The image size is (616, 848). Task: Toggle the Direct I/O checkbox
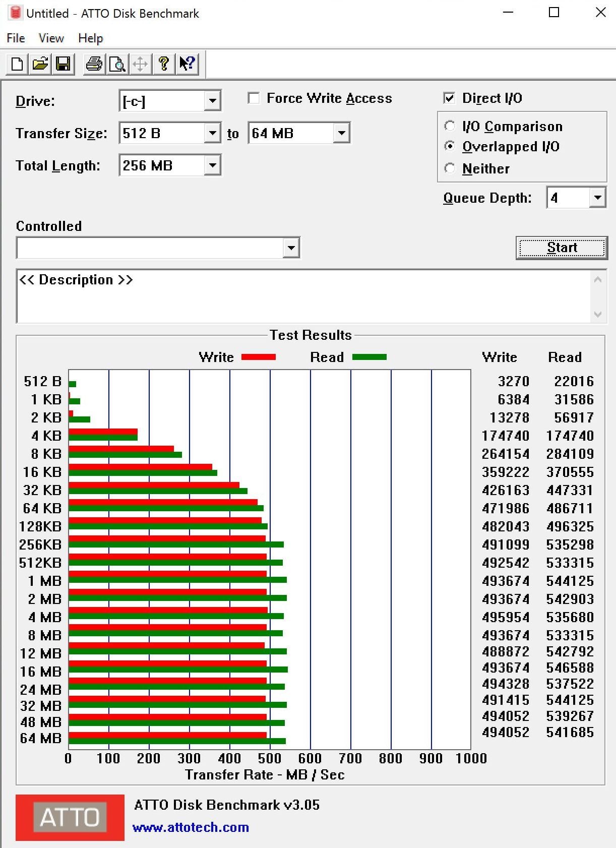449,98
